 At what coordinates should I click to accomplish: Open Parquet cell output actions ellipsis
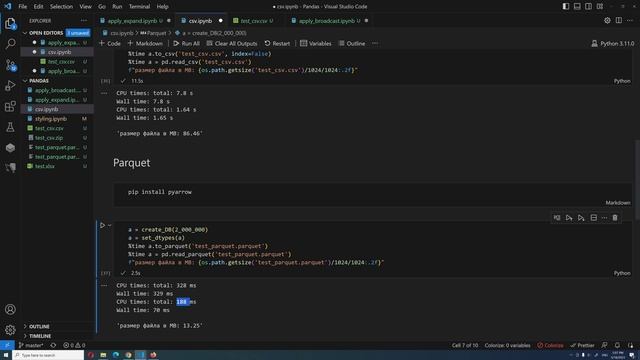(104, 285)
